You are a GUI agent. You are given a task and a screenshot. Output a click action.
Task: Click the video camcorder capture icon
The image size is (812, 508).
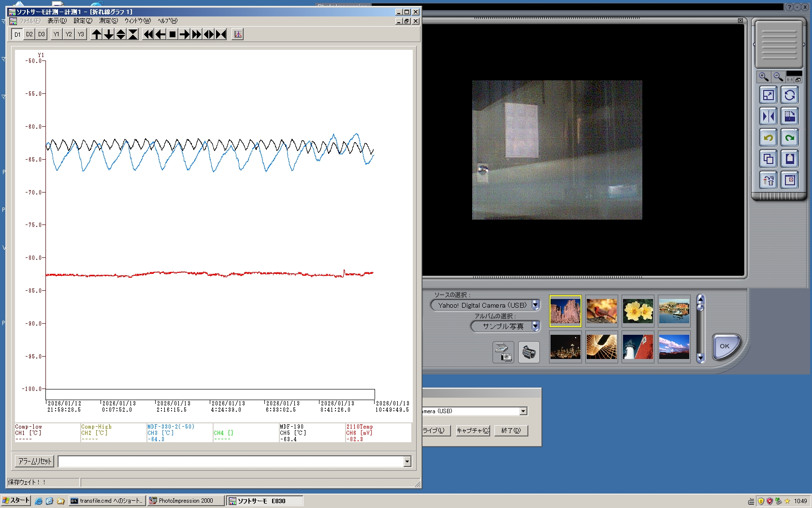point(529,352)
